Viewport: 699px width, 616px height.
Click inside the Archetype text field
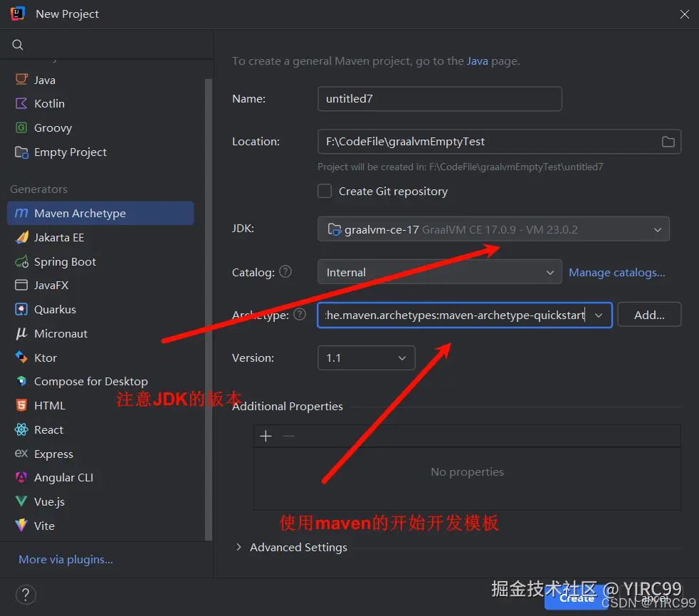point(455,315)
